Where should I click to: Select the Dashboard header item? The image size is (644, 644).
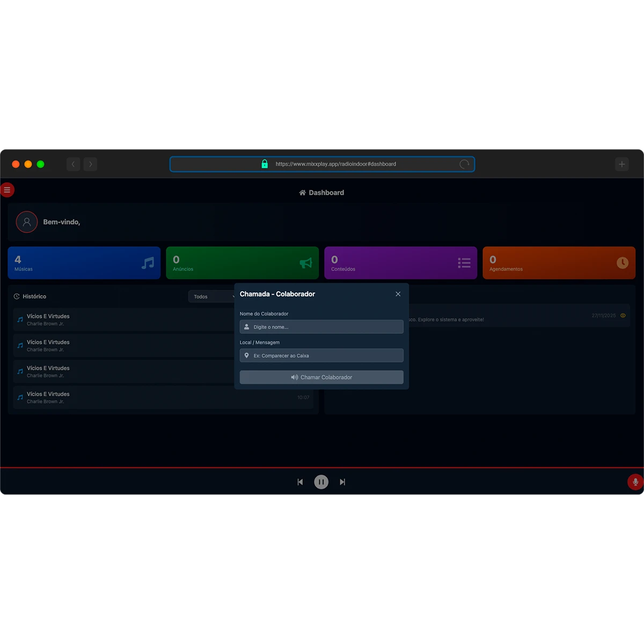[321, 193]
